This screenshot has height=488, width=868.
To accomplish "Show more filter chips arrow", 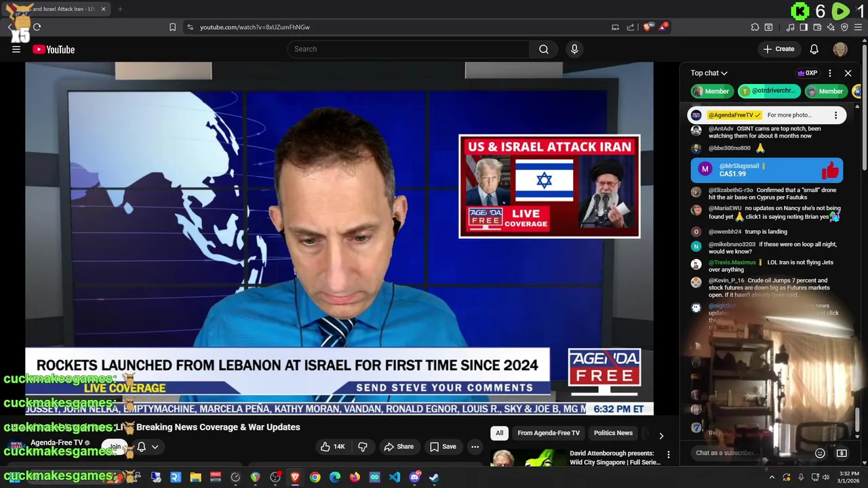I will pos(661,436).
